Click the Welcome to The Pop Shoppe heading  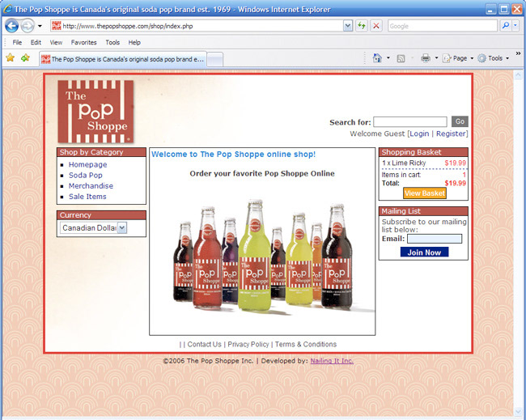(x=234, y=155)
